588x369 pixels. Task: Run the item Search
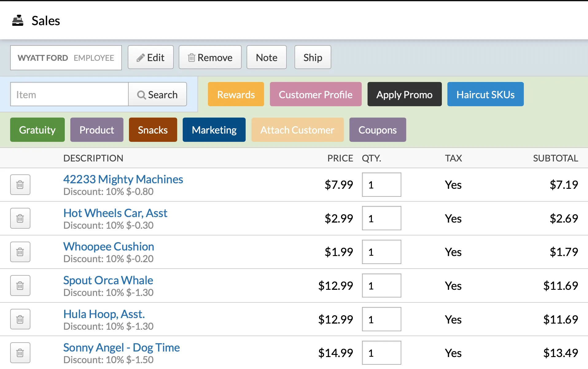pos(158,94)
